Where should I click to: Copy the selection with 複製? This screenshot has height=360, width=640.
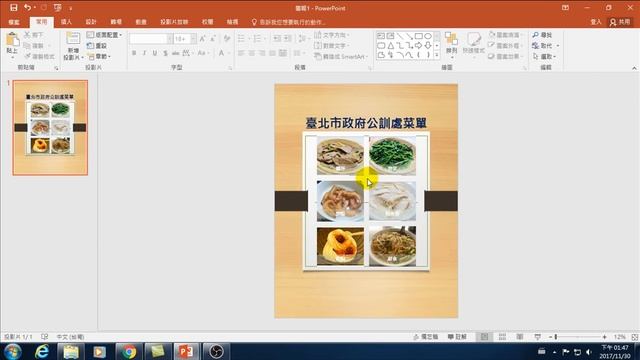(34, 46)
